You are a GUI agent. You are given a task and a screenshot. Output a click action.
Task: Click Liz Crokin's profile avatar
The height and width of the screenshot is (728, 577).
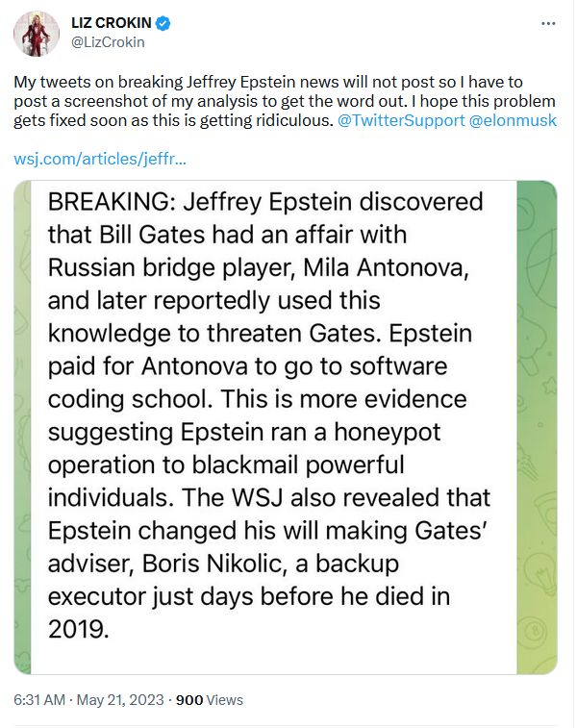click(x=37, y=34)
